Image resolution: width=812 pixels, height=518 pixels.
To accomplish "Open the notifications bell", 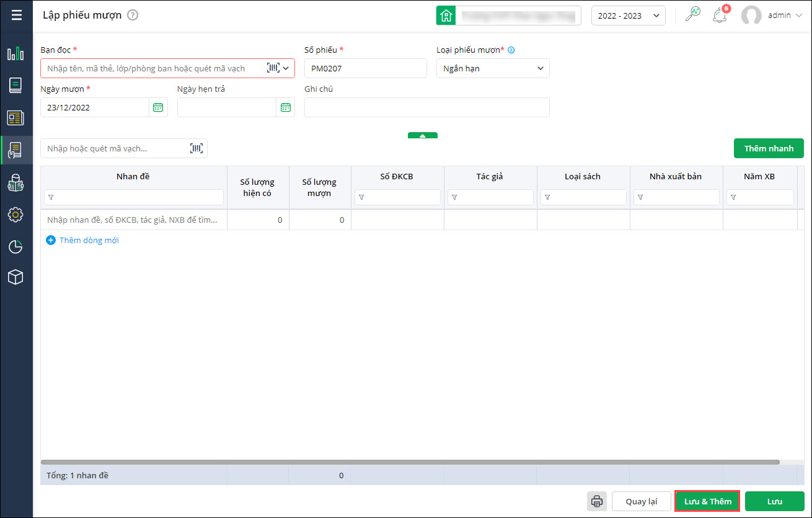I will 720,16.
